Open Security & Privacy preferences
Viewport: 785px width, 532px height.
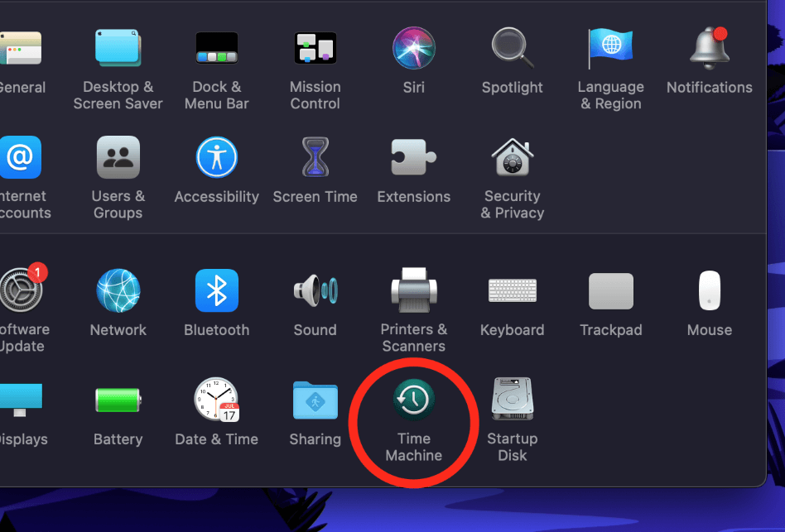pyautogui.click(x=512, y=157)
